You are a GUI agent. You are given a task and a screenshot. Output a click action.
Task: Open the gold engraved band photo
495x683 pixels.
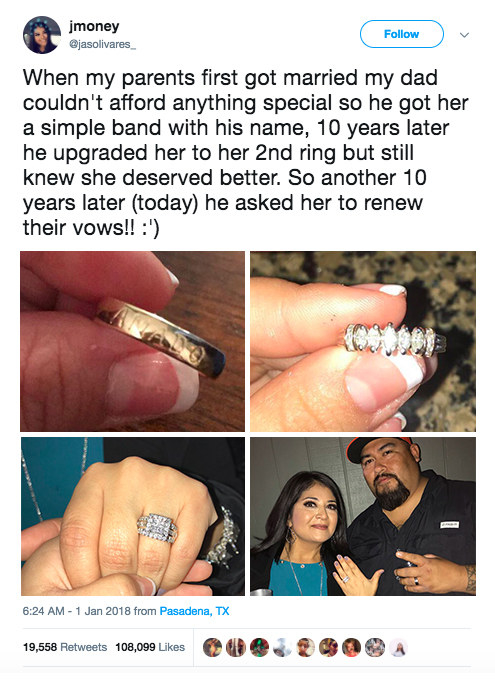point(132,341)
